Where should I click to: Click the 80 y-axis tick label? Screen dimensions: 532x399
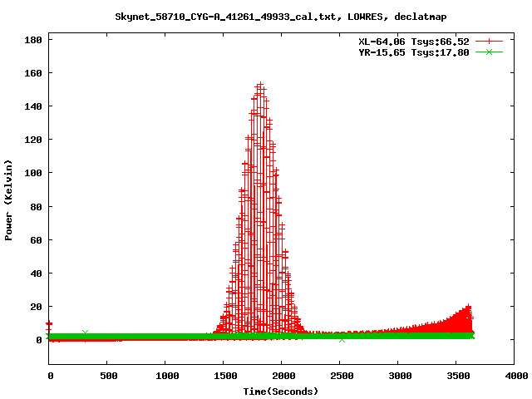37,207
